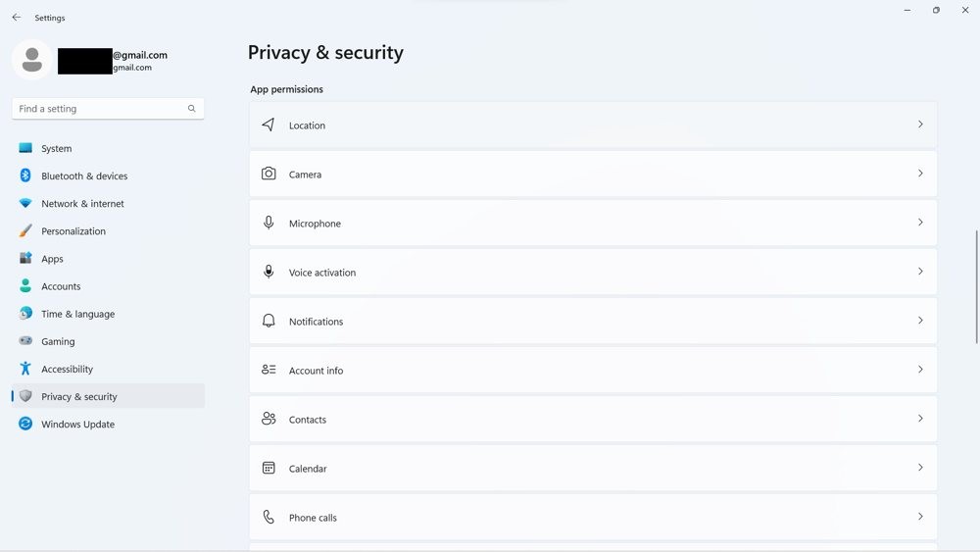Viewport: 980px width, 552px height.
Task: Click the Find a setting field
Action: 108,109
